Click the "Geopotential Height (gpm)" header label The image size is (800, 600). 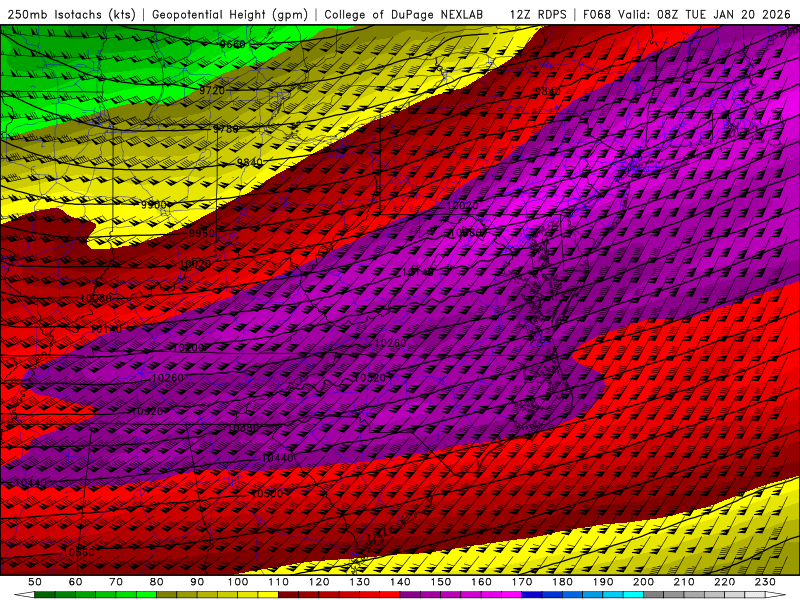[230, 15]
